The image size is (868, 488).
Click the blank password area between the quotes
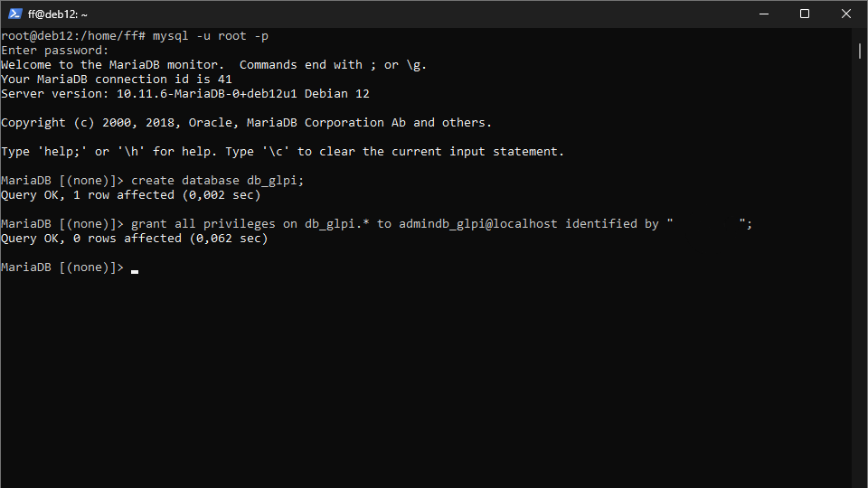(706, 224)
